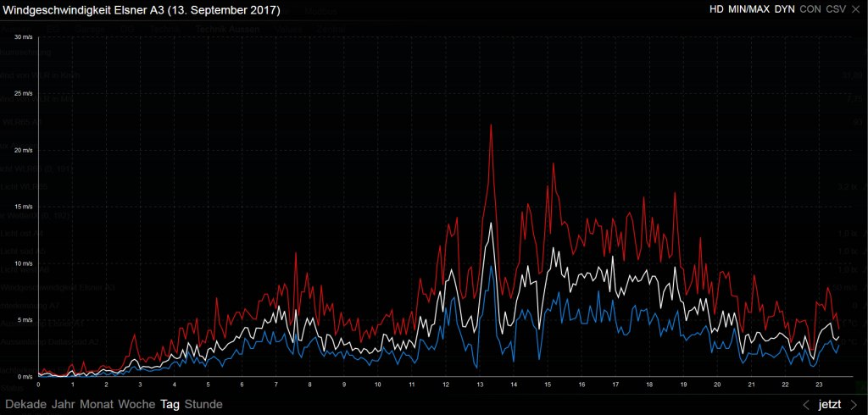Click the chart title Windgeschwindigkeit Elsner A3
This screenshot has width=868, height=415.
pos(141,10)
